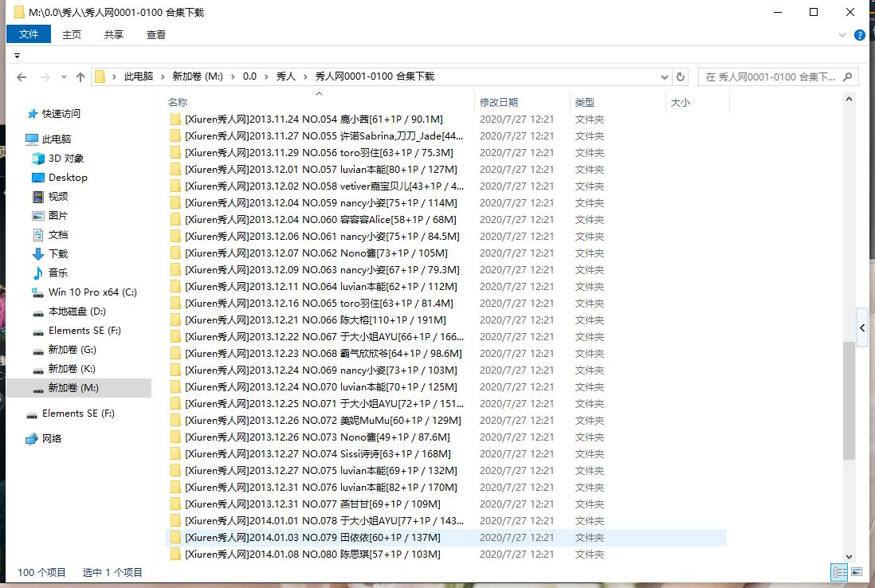Open the recent locations dropdown

coord(64,77)
